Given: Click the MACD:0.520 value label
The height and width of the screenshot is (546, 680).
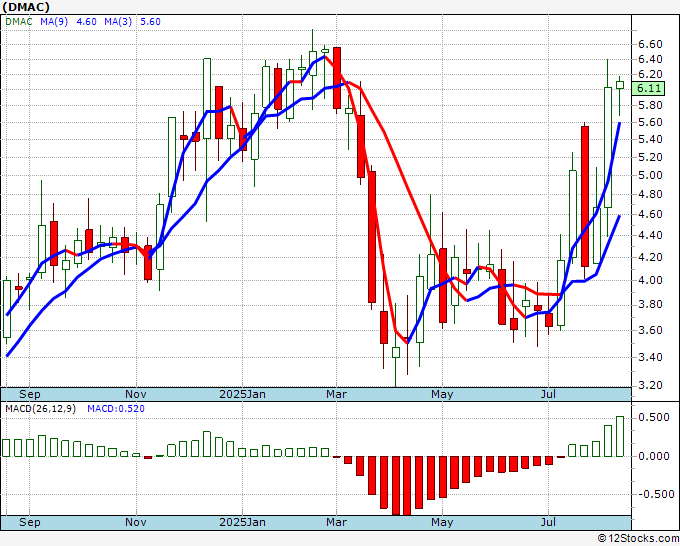Looking at the screenshot, I should click(116, 409).
